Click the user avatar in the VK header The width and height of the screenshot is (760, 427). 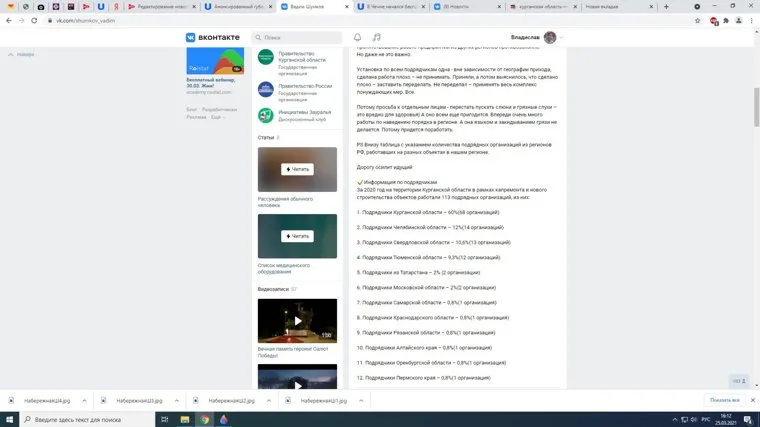click(550, 37)
